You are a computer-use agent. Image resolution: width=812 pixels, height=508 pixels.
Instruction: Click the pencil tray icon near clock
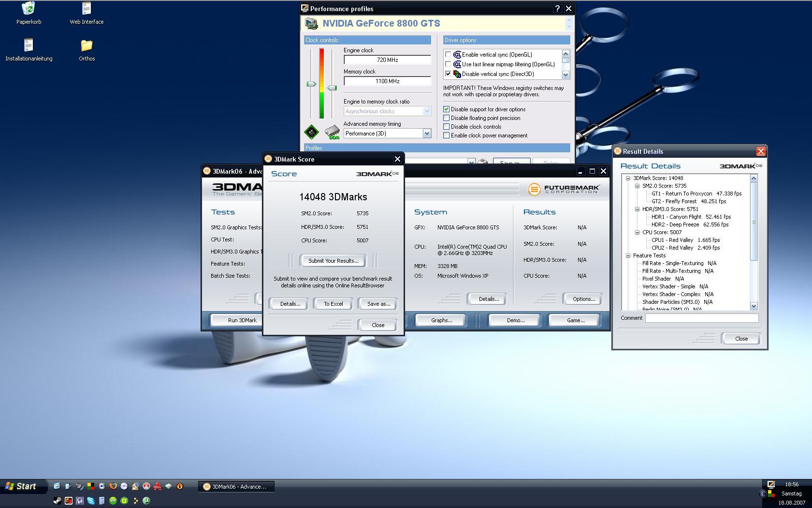click(771, 484)
